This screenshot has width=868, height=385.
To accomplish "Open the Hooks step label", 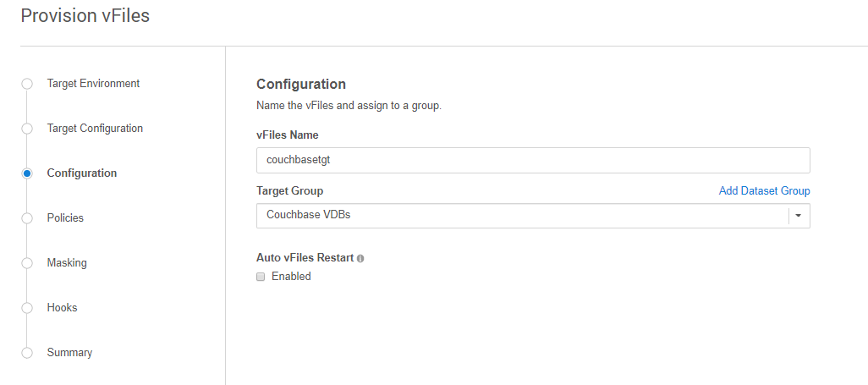I will coord(62,308).
